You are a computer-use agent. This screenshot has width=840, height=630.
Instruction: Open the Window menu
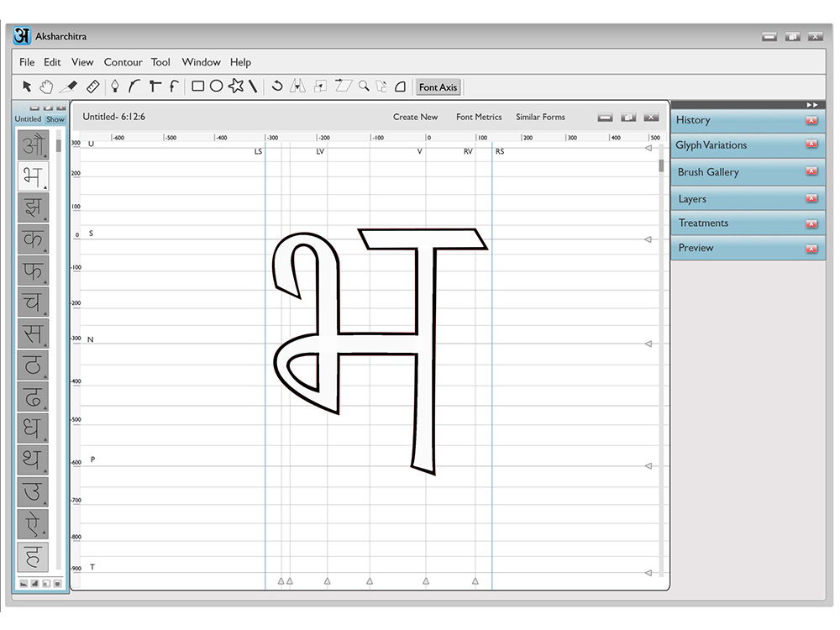coord(202,62)
